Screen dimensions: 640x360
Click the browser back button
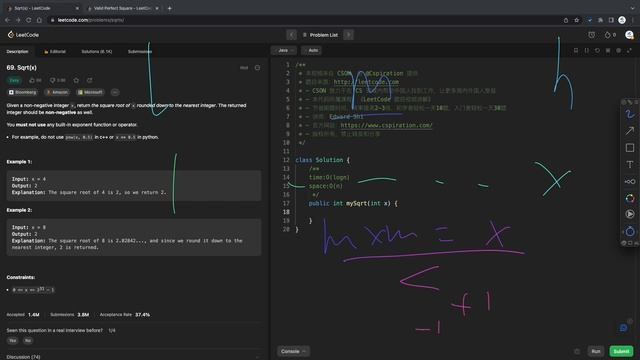7,20
